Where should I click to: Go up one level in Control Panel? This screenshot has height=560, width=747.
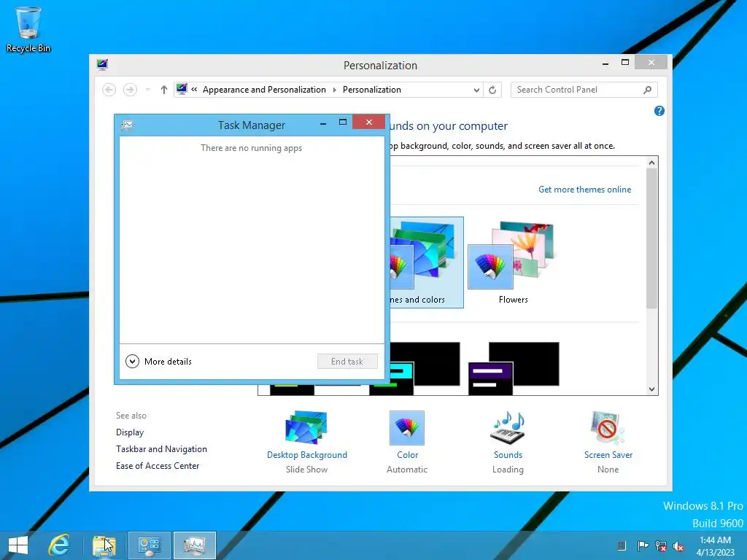pos(164,90)
